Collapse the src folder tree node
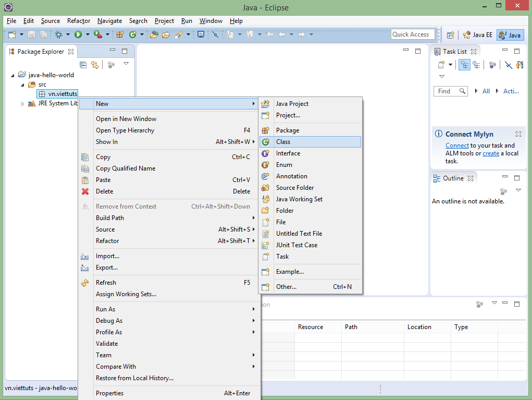532x400 pixels. click(23, 85)
